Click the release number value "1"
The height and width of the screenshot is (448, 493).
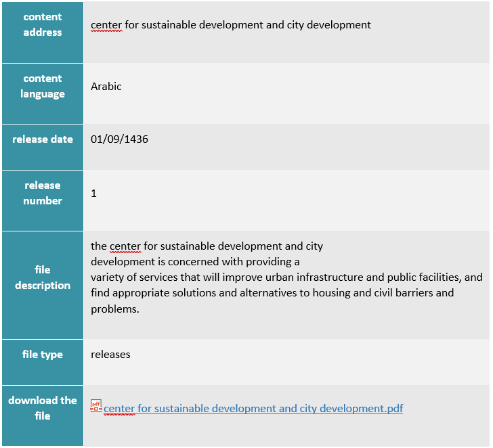93,194
